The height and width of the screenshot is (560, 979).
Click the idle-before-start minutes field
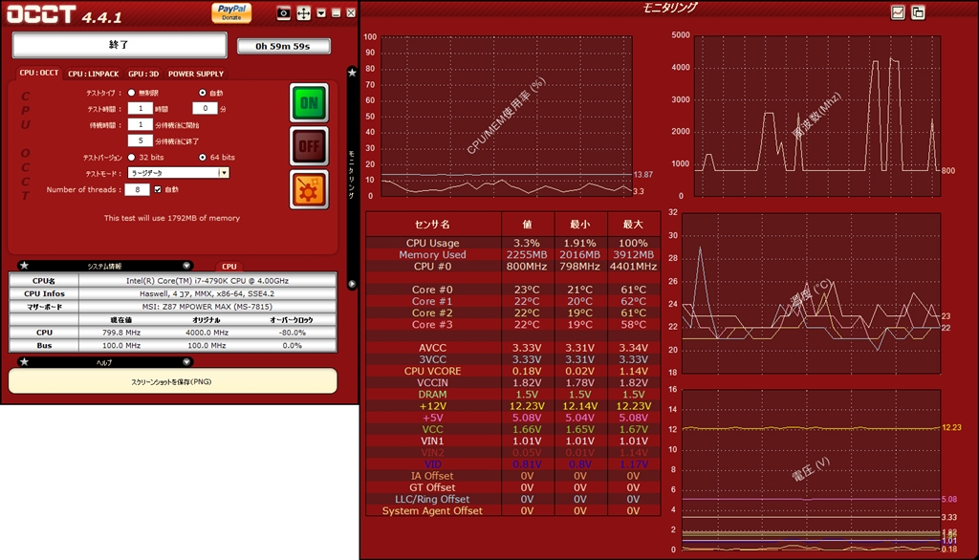pos(141,124)
